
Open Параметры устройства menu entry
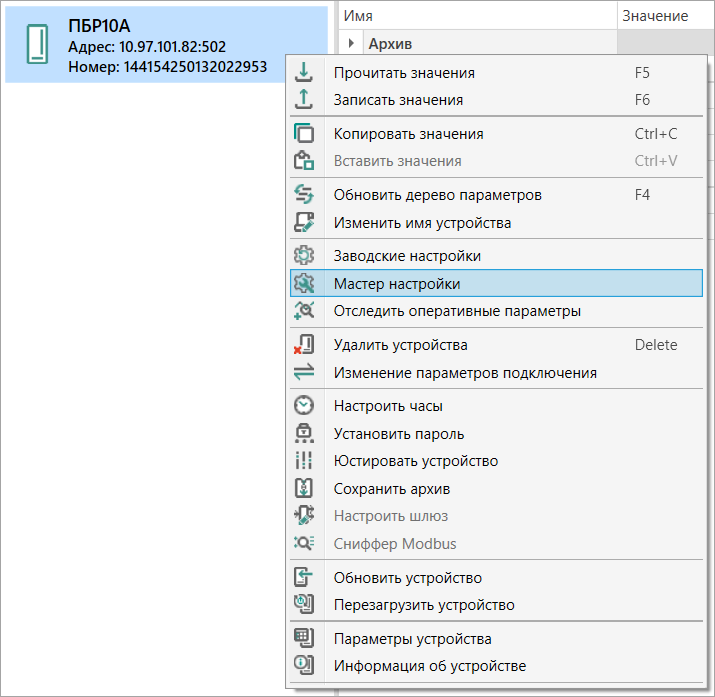pyautogui.click(x=496, y=639)
